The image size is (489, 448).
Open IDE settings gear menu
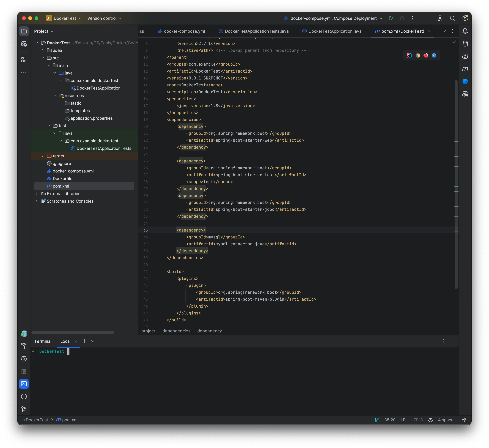tap(465, 18)
